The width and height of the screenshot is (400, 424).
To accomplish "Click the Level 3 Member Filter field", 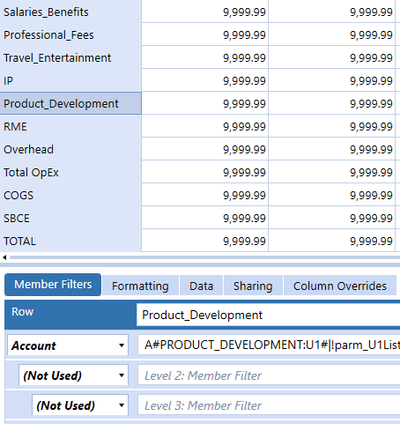I will click(269, 405).
